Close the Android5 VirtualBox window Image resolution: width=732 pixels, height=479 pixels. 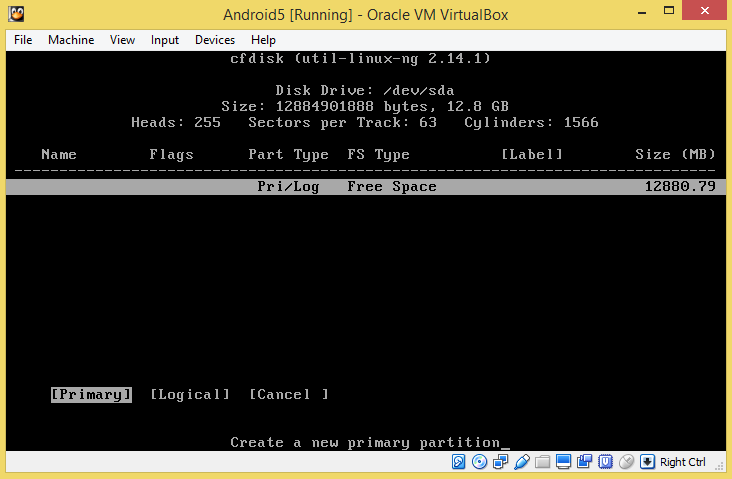point(705,10)
